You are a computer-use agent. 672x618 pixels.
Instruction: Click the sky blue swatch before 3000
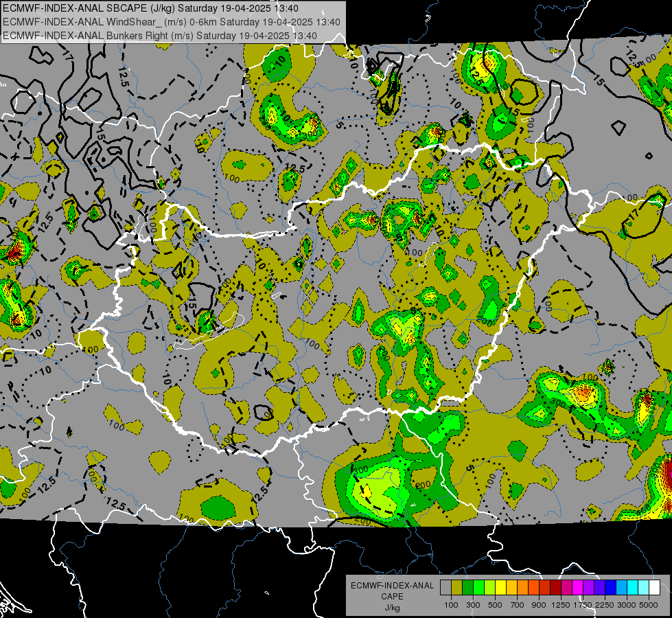(x=621, y=587)
